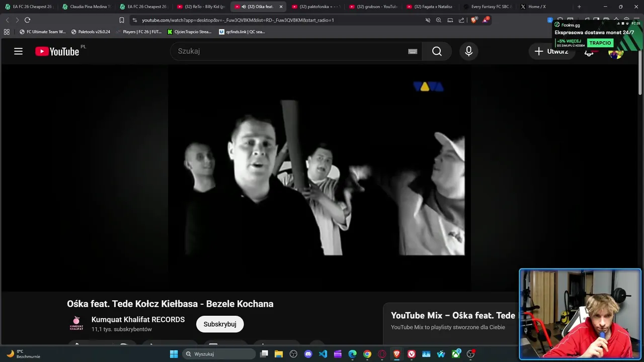The width and height of the screenshot is (644, 362).
Task: Click the Windows taskbar Wyszukaj search box
Action: coord(219,354)
